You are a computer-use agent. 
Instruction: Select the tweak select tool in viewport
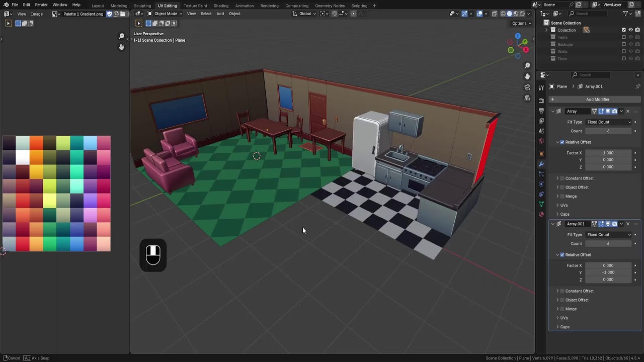(x=139, y=23)
